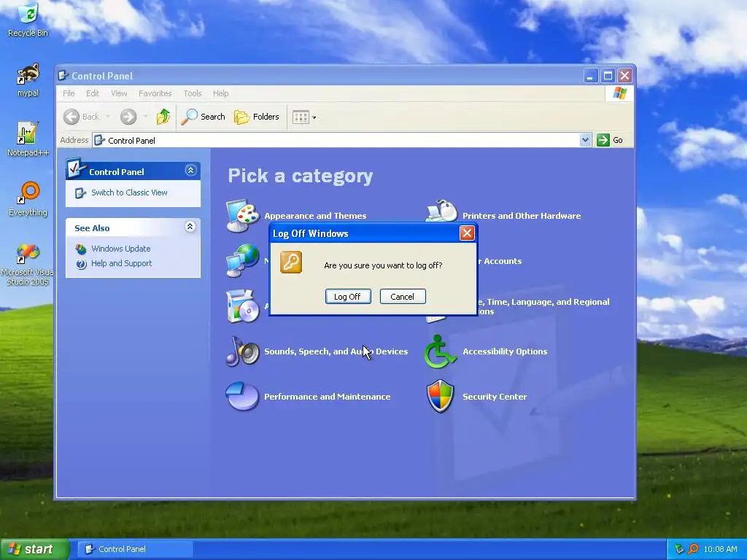Click the Appearance and Themes icon
Screen dimensions: 747x560
coord(242,216)
